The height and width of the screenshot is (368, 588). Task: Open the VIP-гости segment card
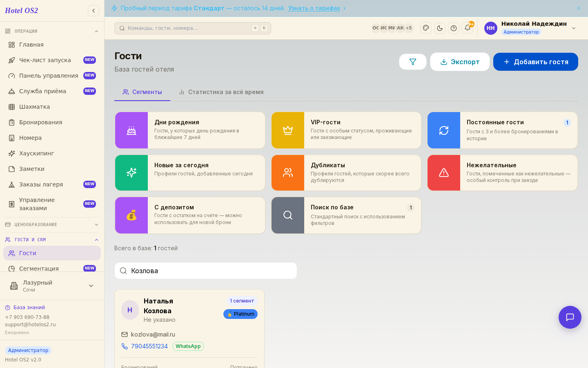pos(346,130)
